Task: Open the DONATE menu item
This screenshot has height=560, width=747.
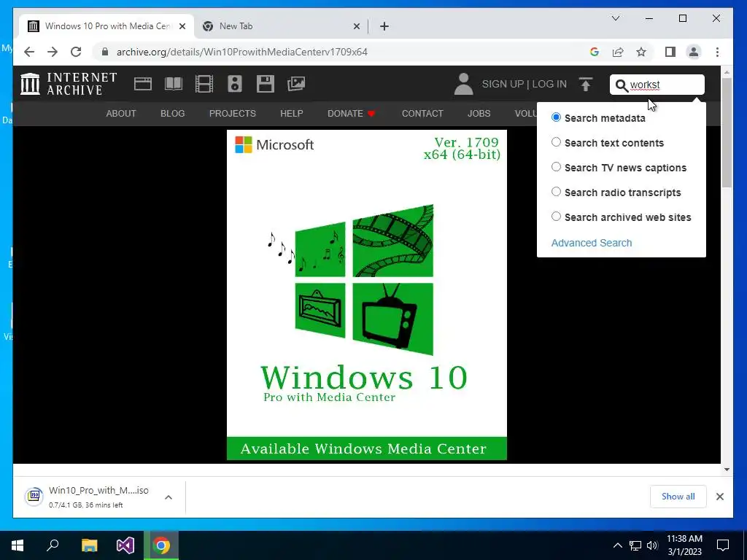Action: pos(352,113)
